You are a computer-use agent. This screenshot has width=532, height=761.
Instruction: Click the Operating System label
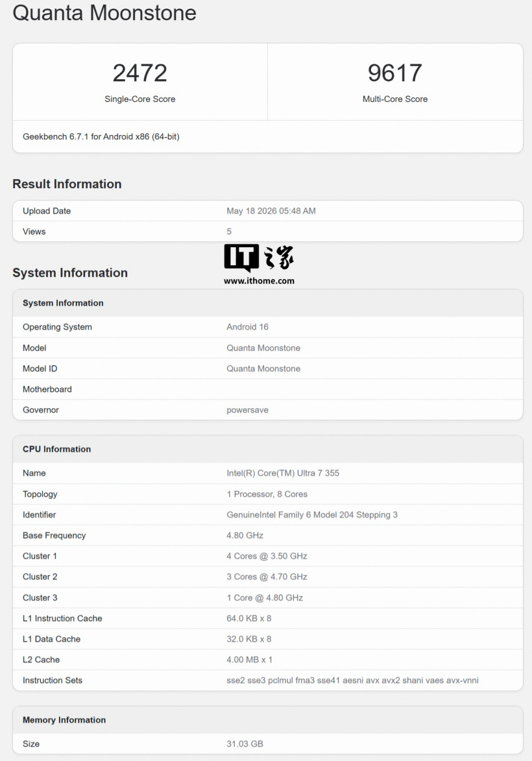(x=57, y=327)
